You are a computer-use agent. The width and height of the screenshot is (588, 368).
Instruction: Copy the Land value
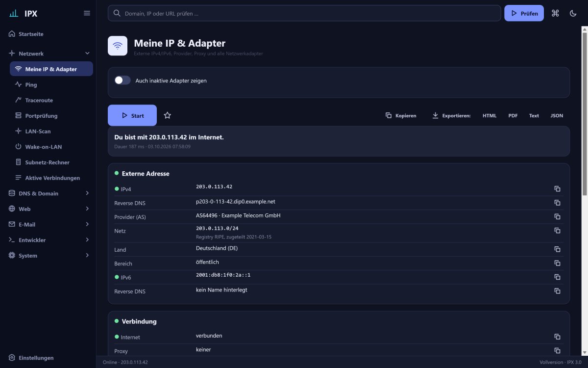point(557,249)
